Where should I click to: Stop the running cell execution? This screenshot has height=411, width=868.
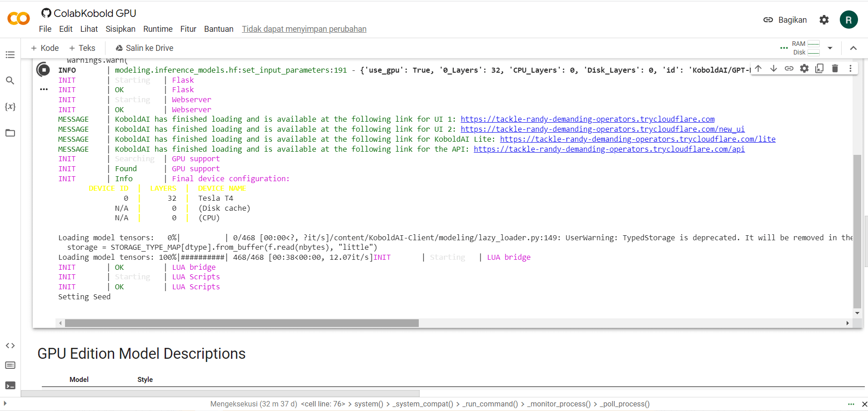[43, 69]
